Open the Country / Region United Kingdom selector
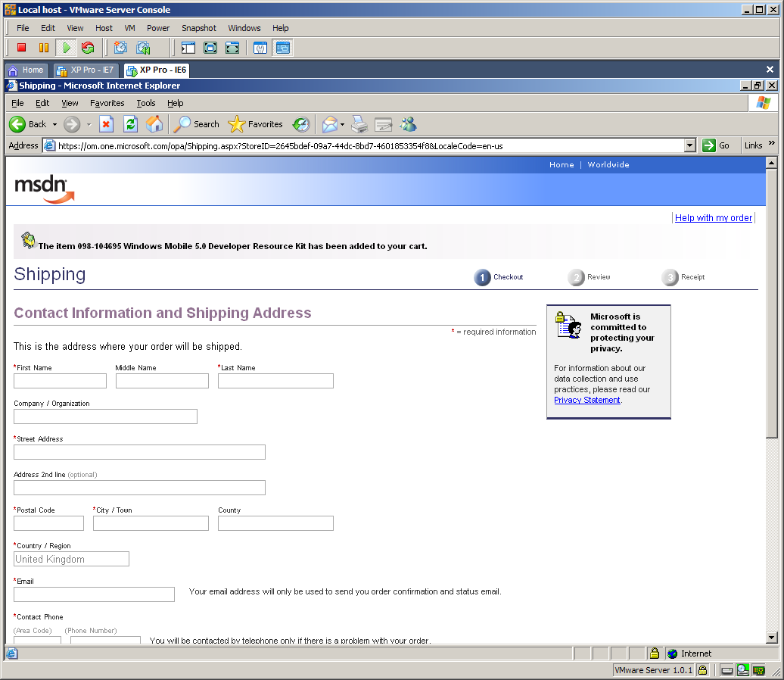The height and width of the screenshot is (680, 784). 71,559
